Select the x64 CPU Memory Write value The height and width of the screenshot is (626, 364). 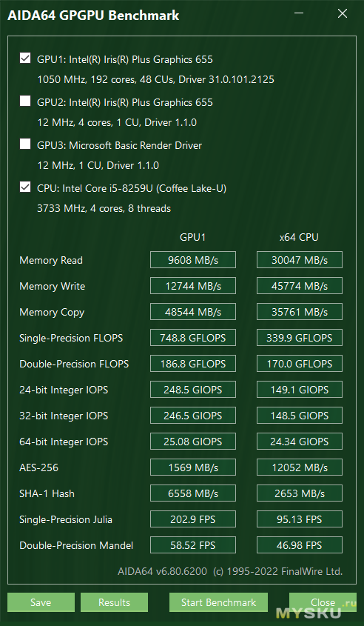(x=300, y=286)
